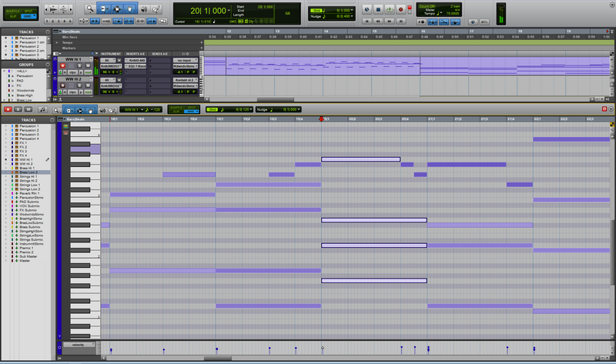Click velocity stalk at bar 20 beat 4

(x=401, y=349)
